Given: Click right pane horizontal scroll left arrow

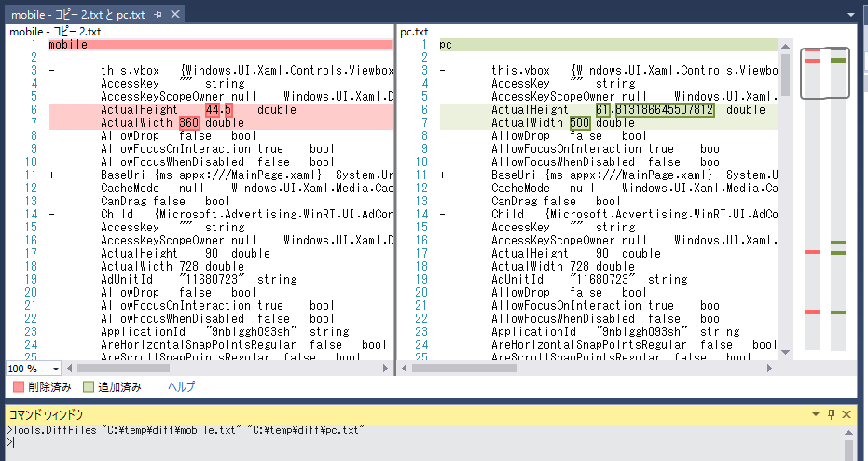Looking at the screenshot, I should coord(405,368).
